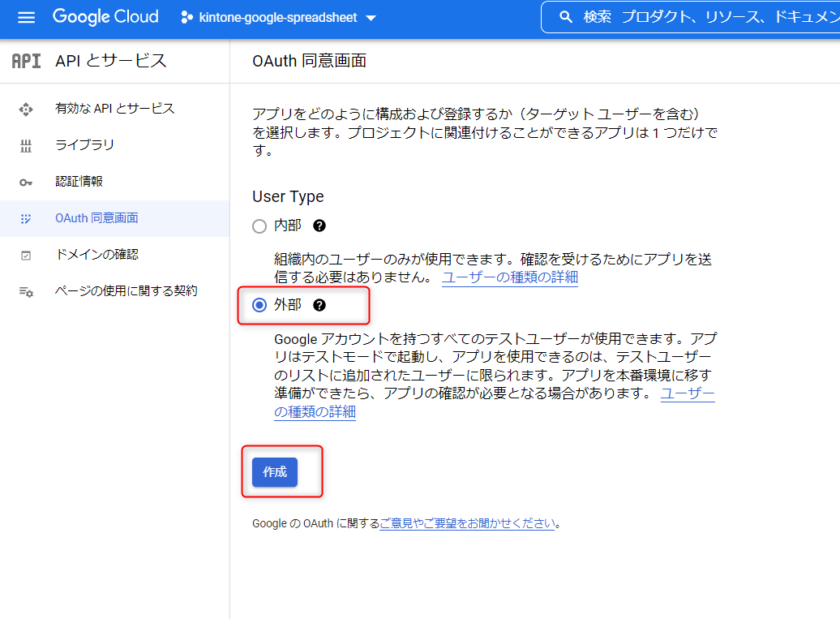Click the 有効な API とサービス sidebar icon
This screenshot has width=840, height=619.
click(x=26, y=109)
